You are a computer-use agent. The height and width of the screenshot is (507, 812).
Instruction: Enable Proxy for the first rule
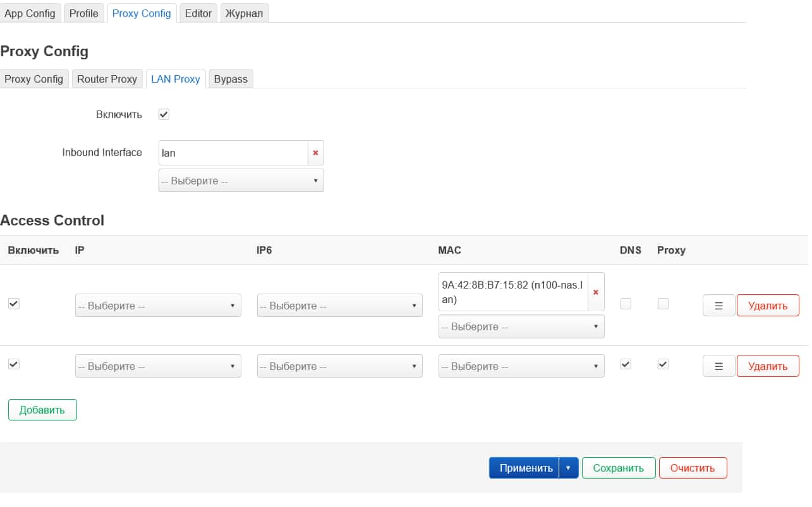click(663, 304)
